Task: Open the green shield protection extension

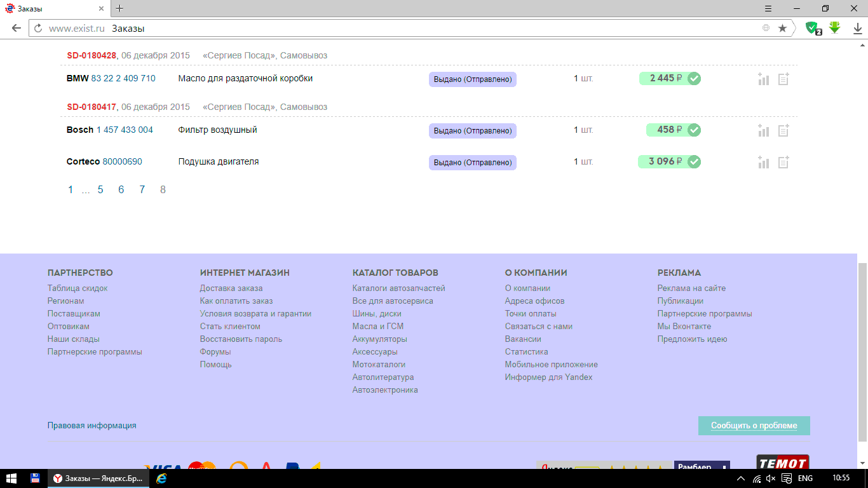Action: coord(813,28)
